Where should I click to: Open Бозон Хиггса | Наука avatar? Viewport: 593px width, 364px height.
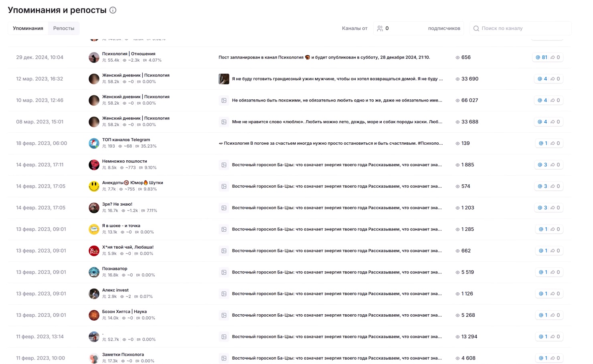click(x=94, y=315)
